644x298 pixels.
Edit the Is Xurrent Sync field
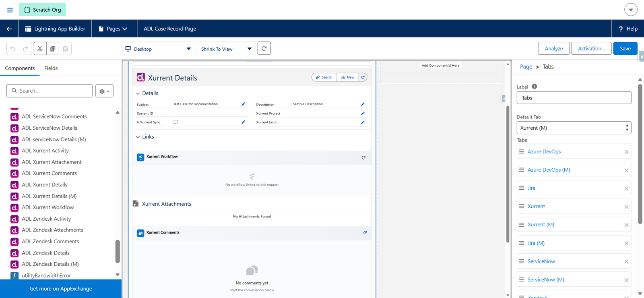coord(243,122)
